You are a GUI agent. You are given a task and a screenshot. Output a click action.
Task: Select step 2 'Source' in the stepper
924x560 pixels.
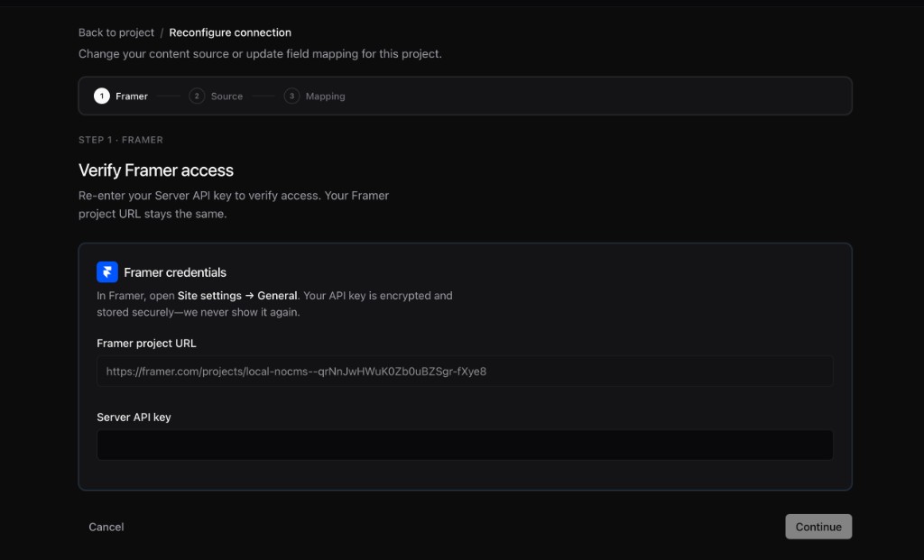click(x=216, y=96)
